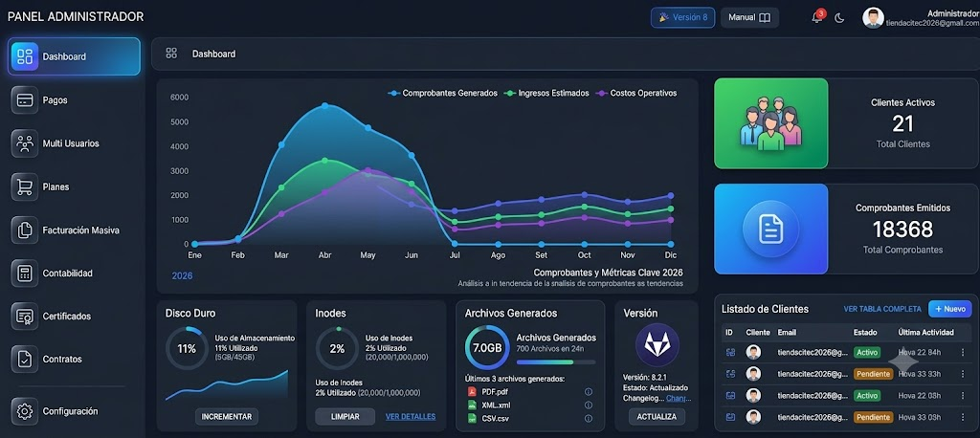Click the ACTUALIZA button

point(657,416)
